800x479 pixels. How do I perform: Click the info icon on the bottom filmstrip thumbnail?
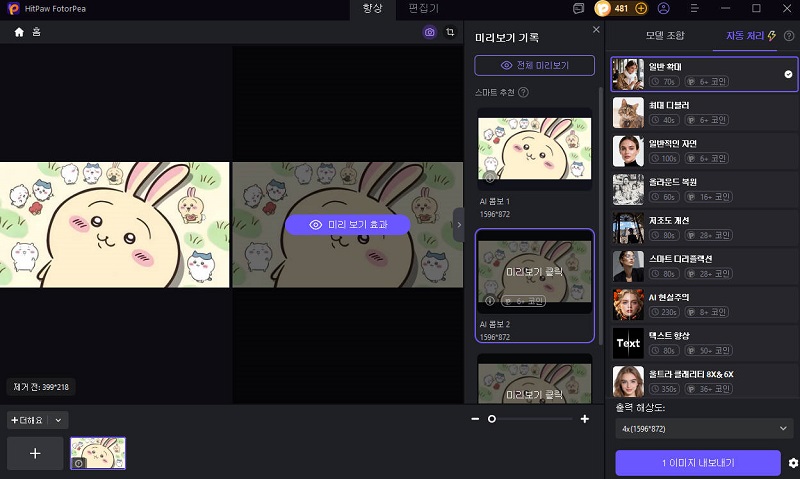(x=79, y=463)
